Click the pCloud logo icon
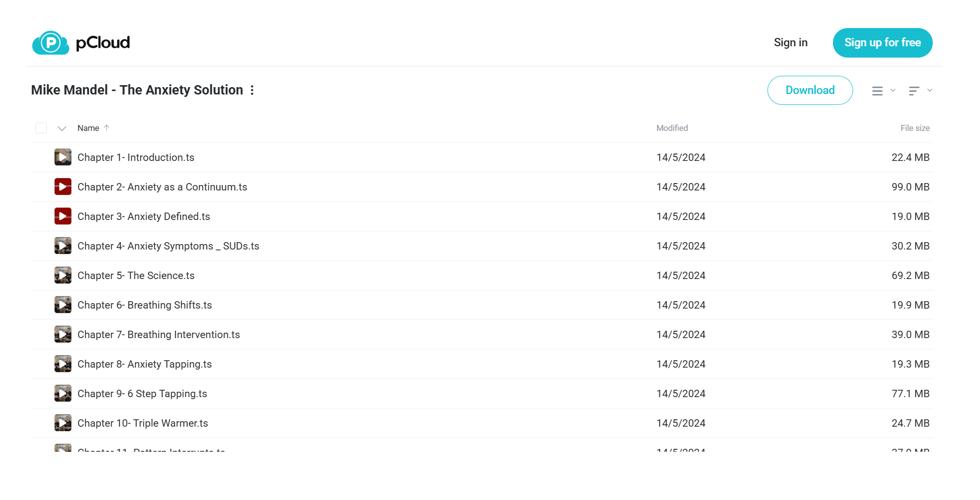This screenshot has width=980, height=500. pos(50,43)
